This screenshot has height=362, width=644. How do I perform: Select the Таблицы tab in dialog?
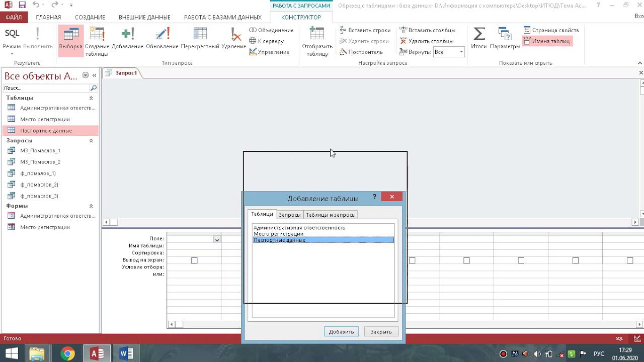[262, 214]
